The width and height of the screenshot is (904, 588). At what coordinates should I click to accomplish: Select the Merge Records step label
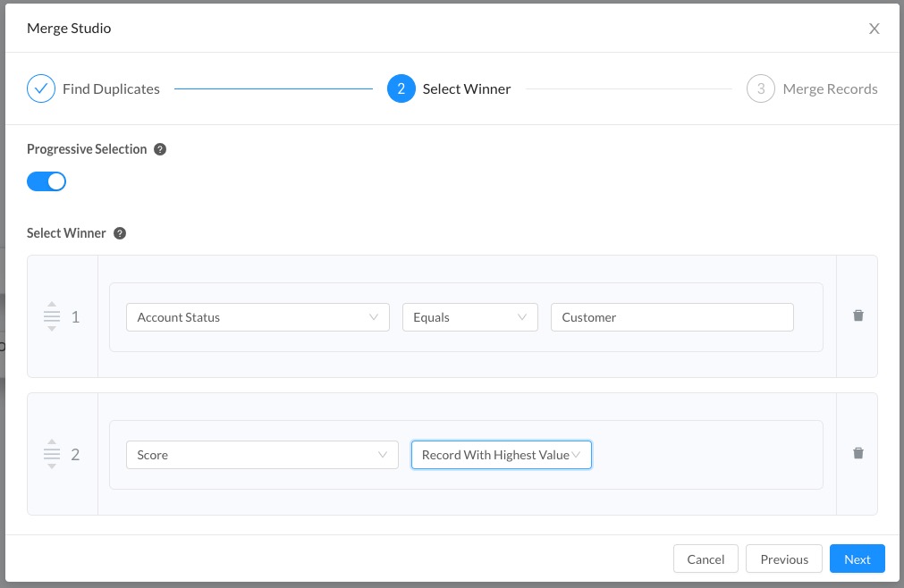pos(830,89)
